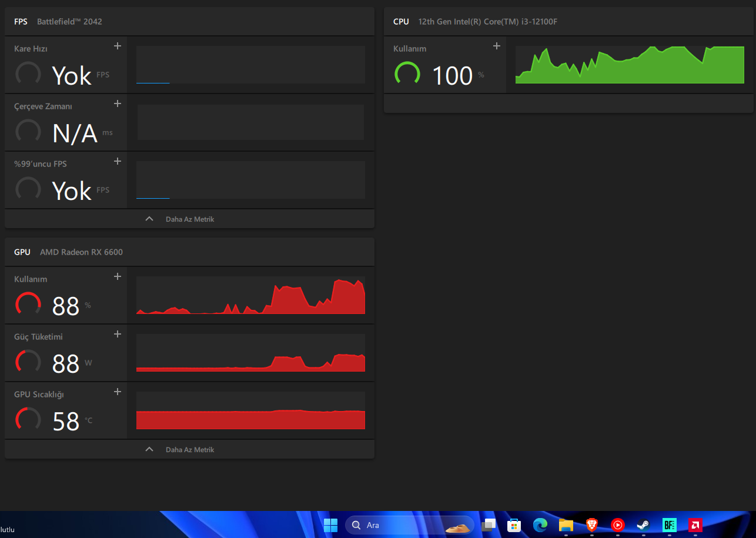This screenshot has width=756, height=538.
Task: Switch to the Brave browser taskbar icon
Action: 592,525
